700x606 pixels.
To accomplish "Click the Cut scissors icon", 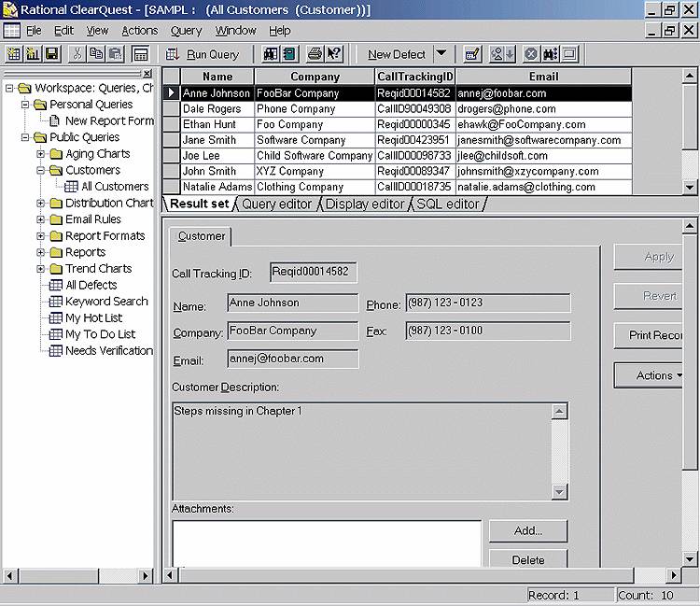I will click(x=77, y=54).
